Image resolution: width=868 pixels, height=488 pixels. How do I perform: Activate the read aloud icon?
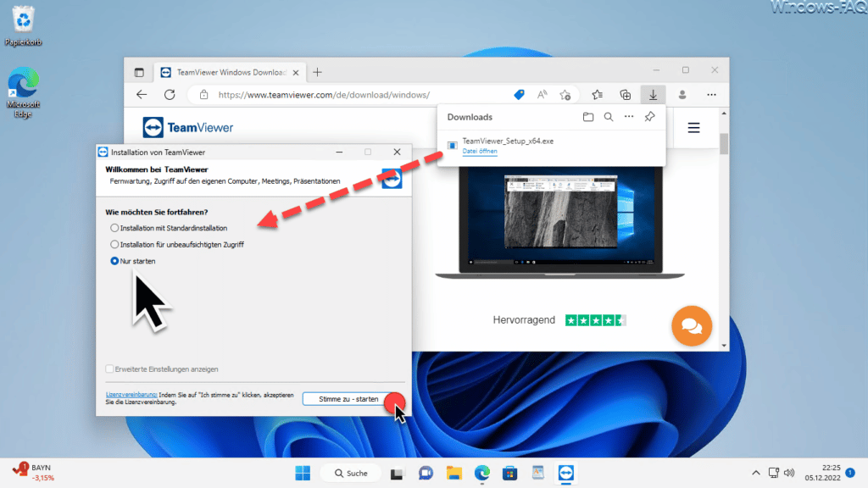[x=542, y=95]
